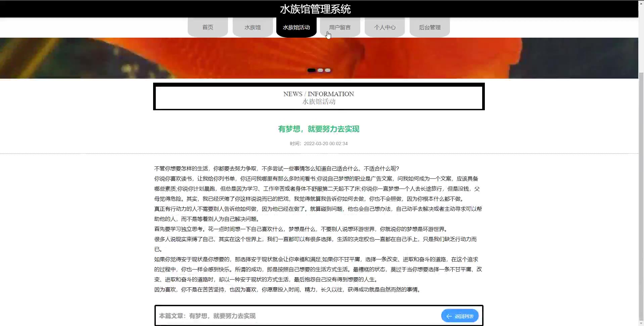644x326 pixels.
Task: Click the footer text 本篇文章：有梦想，就要努力去实现
Action: [207, 316]
